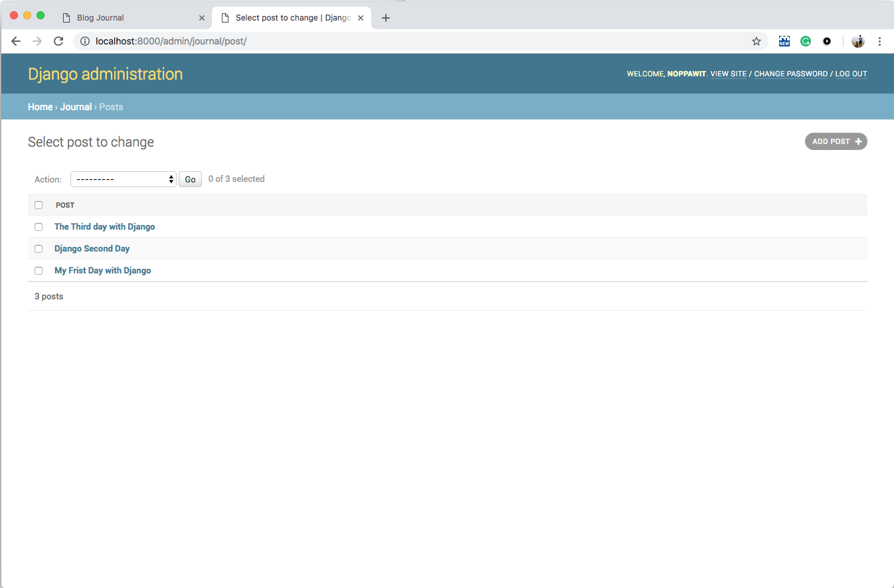
Task: Click the Django administration title
Action: pos(105,74)
